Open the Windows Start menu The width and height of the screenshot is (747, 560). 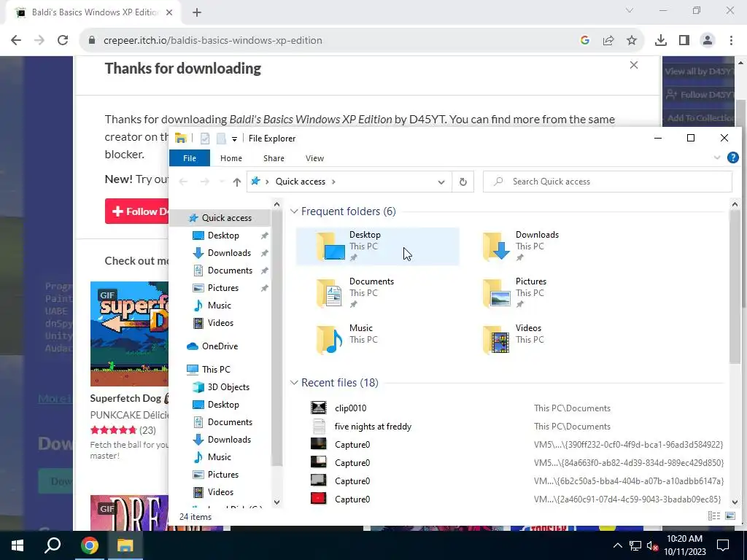[x=18, y=545]
